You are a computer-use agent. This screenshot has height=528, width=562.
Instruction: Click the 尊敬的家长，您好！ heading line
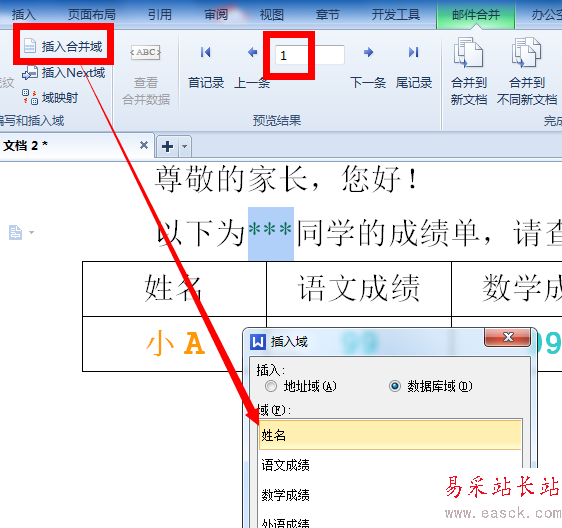[x=287, y=179]
